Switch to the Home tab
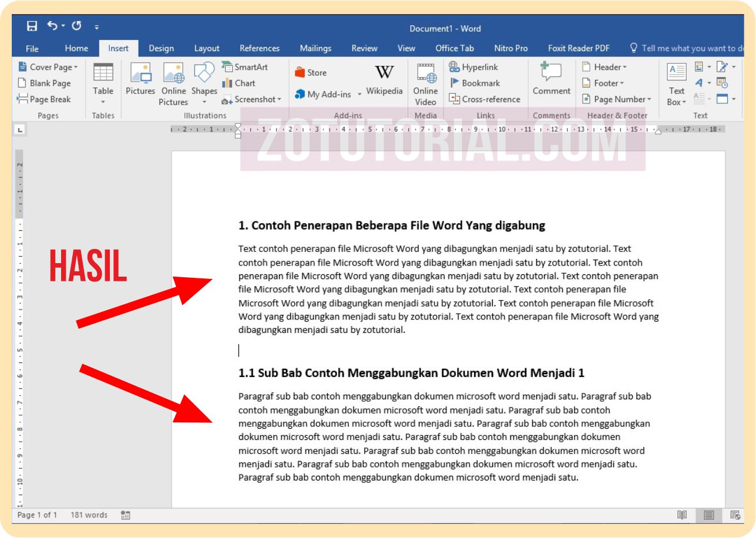 pos(76,48)
